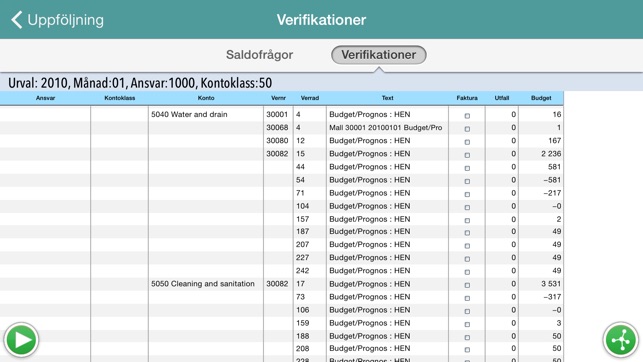Go back to Uppföljning
The image size is (643, 362).
57,20
